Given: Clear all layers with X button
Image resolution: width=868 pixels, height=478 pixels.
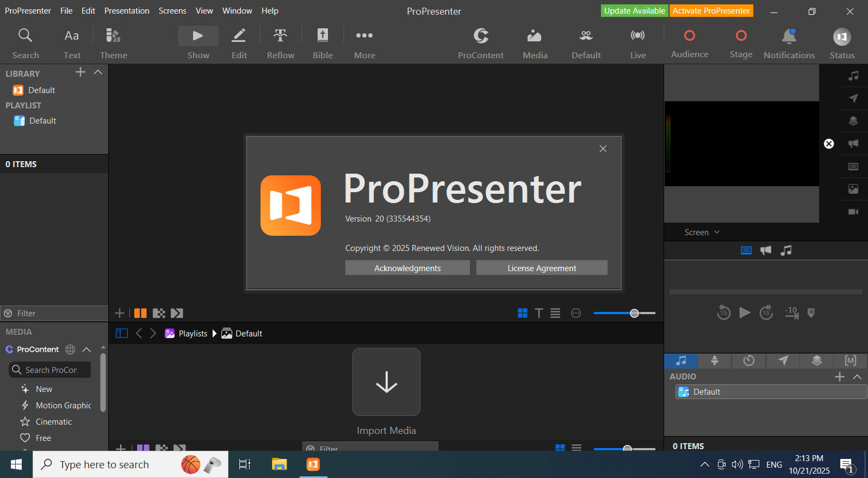Looking at the screenshot, I should (x=829, y=144).
